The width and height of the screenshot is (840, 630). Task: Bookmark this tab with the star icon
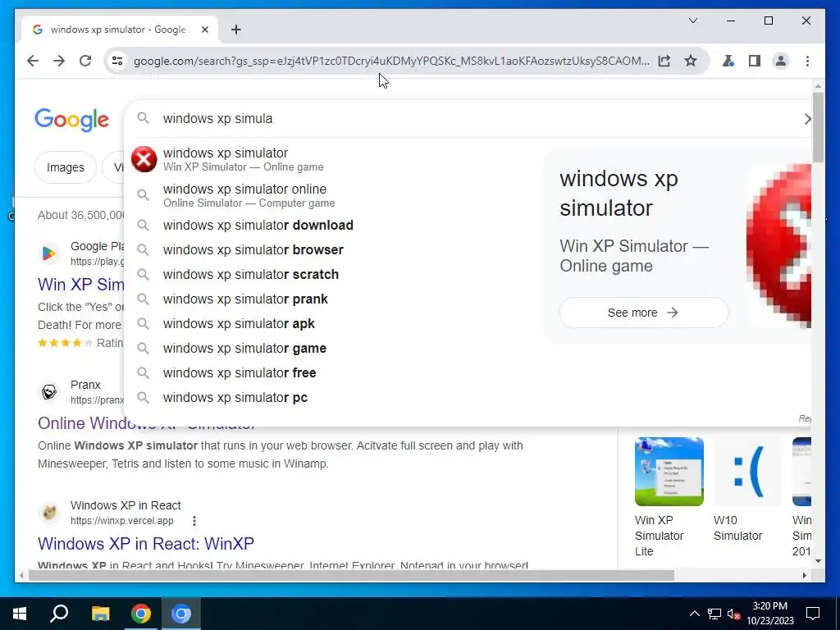click(691, 61)
